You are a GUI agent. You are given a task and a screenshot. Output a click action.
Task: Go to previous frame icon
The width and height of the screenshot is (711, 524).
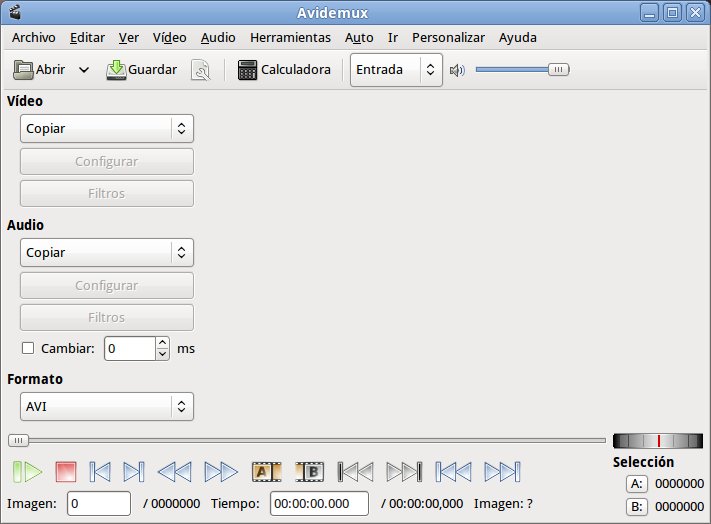click(100, 472)
